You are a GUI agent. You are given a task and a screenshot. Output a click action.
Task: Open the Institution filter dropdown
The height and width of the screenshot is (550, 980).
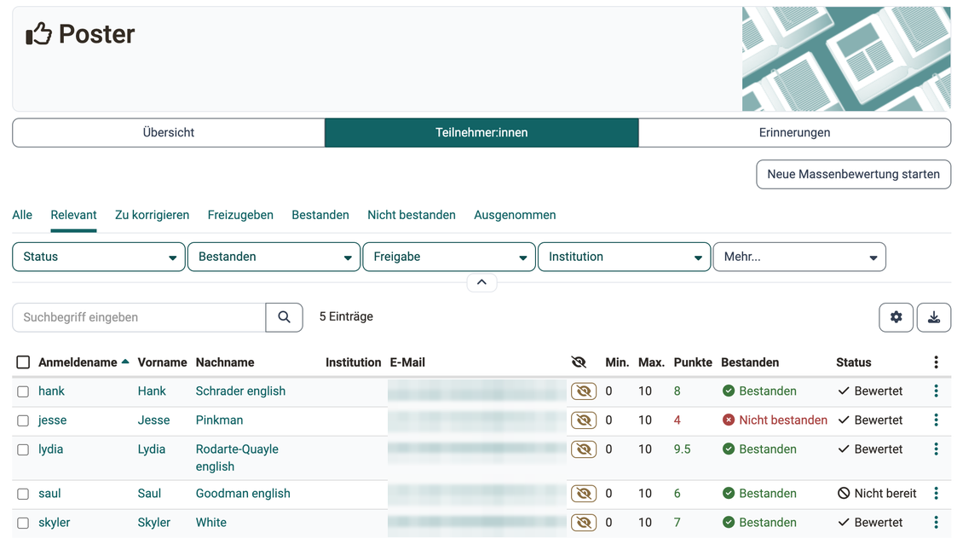pos(625,258)
